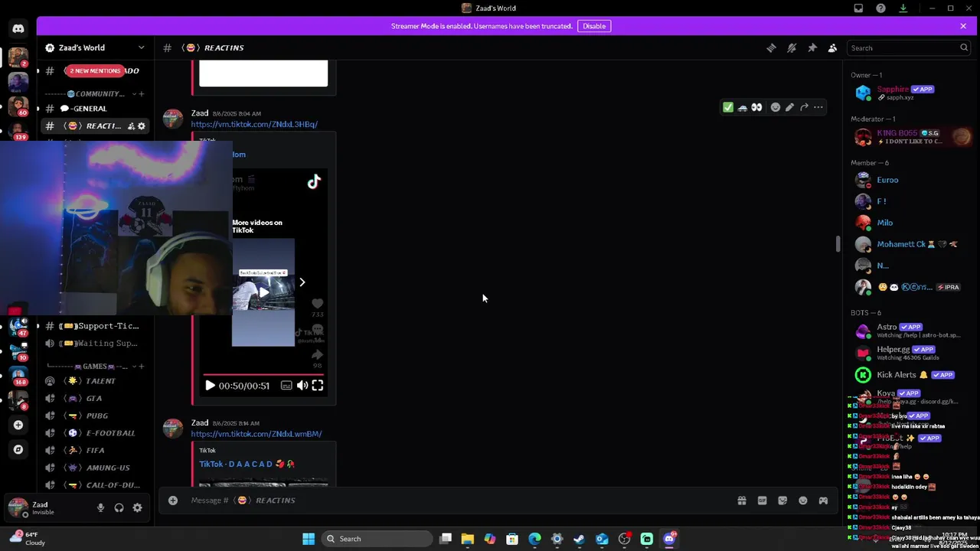Open the gift icon in message bar
980x551 pixels.
[741, 500]
